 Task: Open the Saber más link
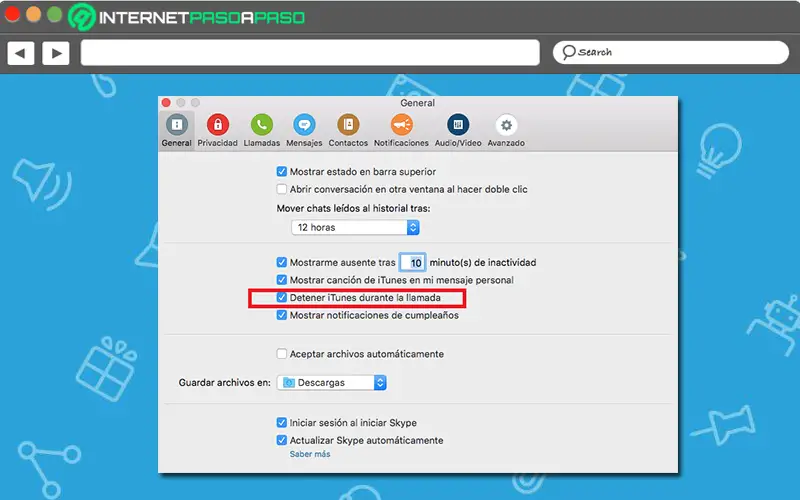(x=310, y=454)
